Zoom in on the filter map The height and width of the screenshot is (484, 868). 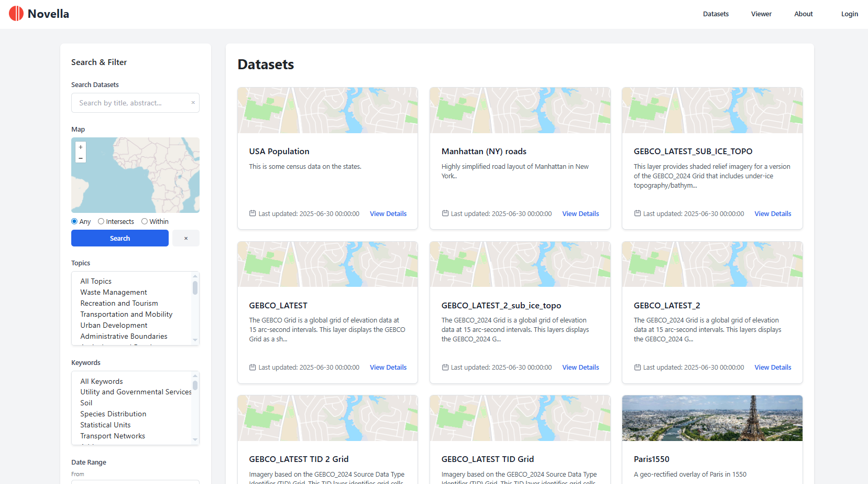[x=81, y=147]
